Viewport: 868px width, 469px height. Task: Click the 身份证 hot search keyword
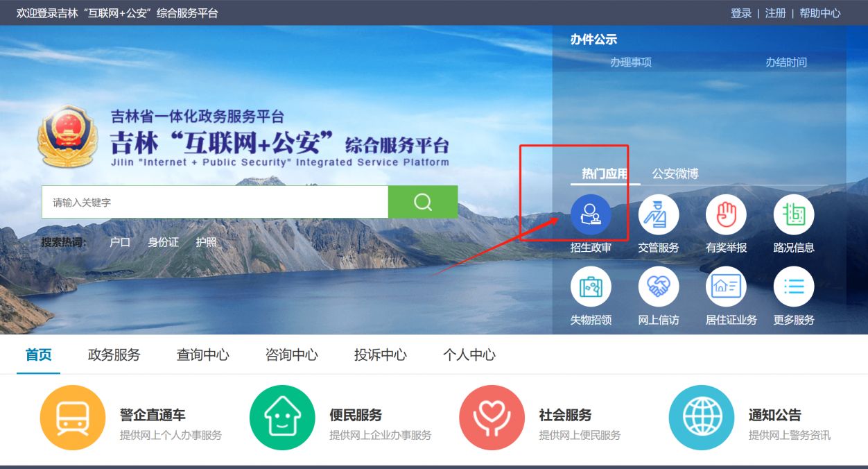coord(163,242)
